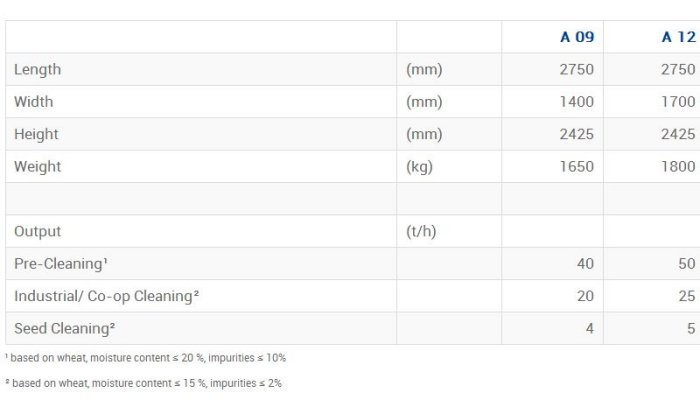The width and height of the screenshot is (700, 414).
Task: Click the Height row label
Action: pyautogui.click(x=36, y=134)
